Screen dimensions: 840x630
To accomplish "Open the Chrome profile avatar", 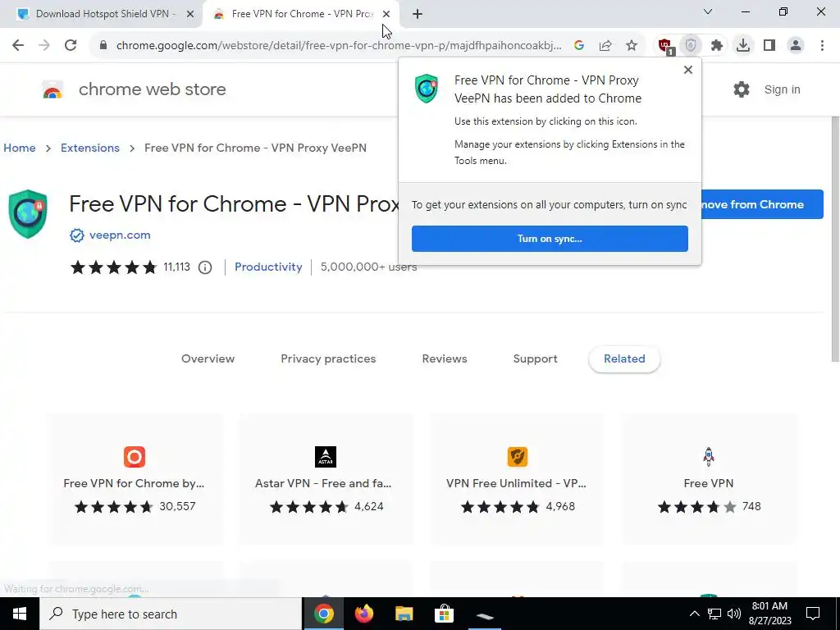I will pos(796,46).
